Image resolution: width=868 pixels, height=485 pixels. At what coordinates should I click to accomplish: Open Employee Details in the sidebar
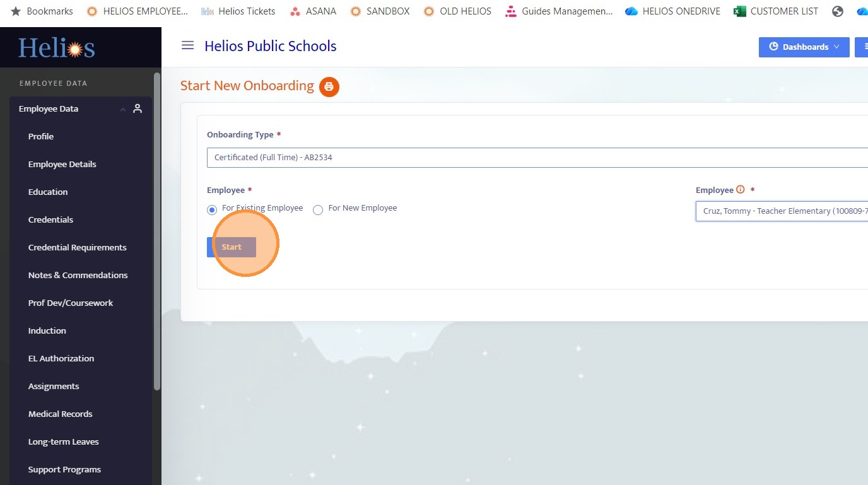[x=62, y=164]
